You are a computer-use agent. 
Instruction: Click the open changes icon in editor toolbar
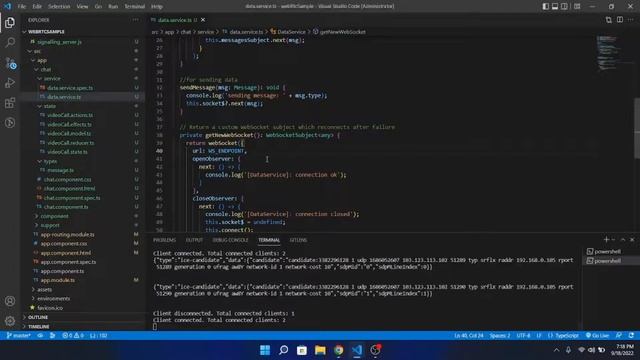[609, 20]
